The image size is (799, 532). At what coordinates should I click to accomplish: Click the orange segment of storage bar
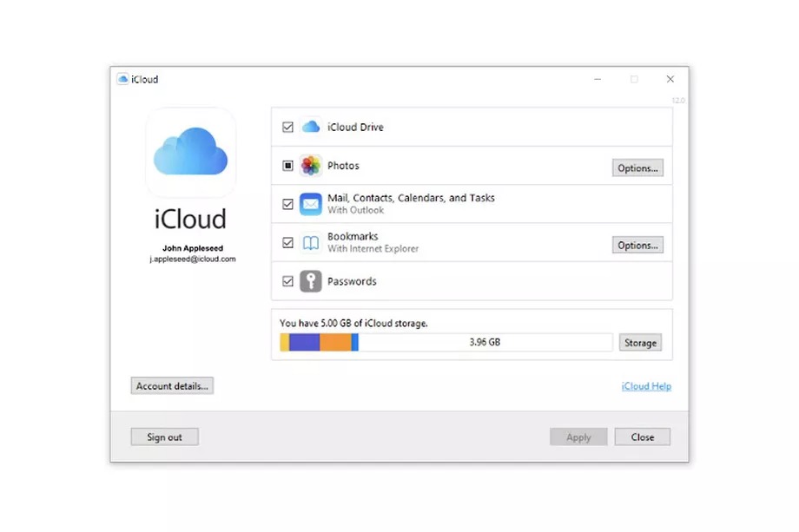[x=334, y=343]
